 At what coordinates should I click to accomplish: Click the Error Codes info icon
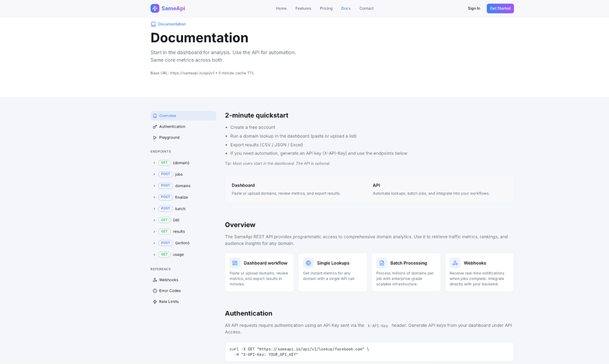(154, 291)
